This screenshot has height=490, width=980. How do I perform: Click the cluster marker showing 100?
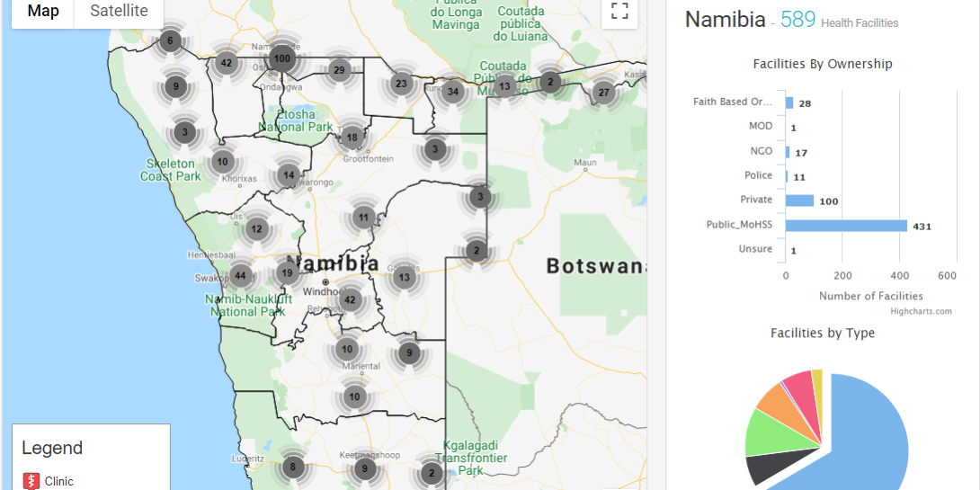click(282, 58)
